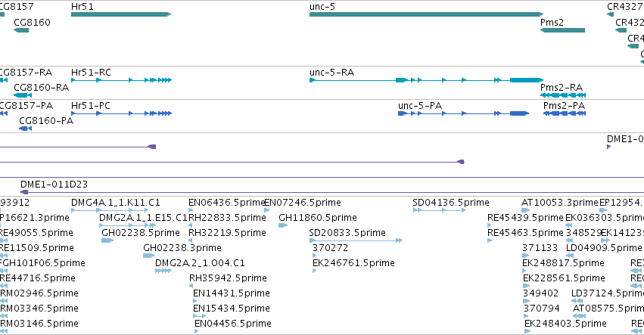Open the DME1-011D23 feature label
The height and width of the screenshot is (335, 644).
coord(54,185)
